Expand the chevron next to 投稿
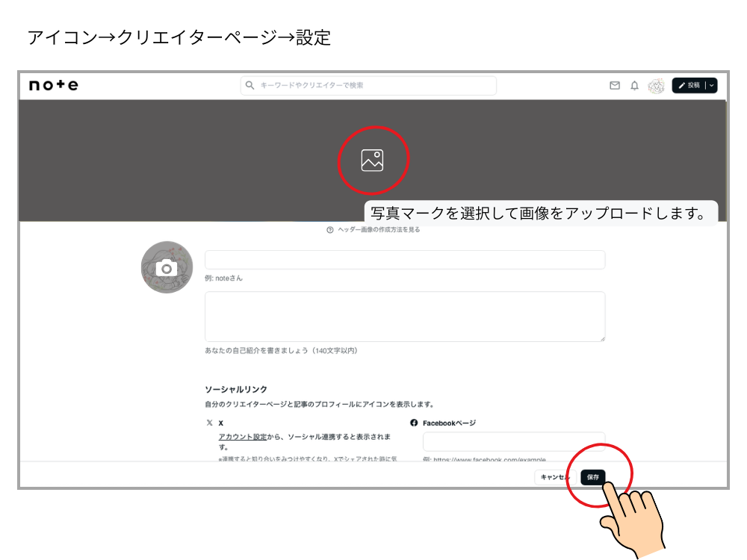Screen dimensions: 747x560 click(711, 85)
